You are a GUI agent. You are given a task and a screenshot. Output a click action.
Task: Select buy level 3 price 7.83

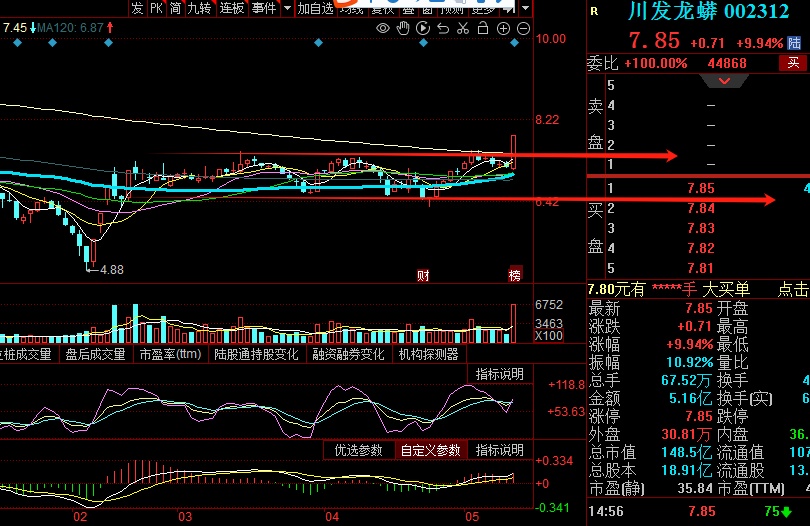(x=700, y=228)
